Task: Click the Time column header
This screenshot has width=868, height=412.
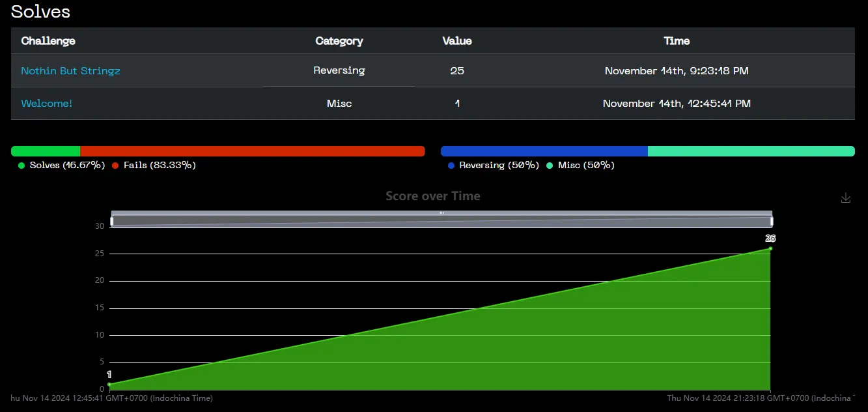Action: point(677,40)
